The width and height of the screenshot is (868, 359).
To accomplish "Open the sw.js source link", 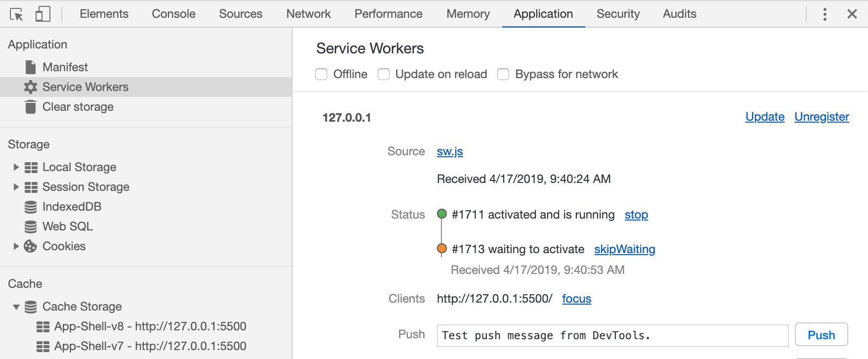I will tap(450, 151).
